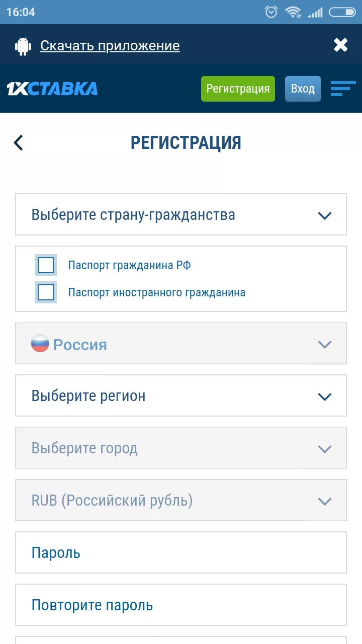Tap the back arrow near РЕГИСТРАЦИЯ heading
362x644 pixels.
click(x=18, y=143)
